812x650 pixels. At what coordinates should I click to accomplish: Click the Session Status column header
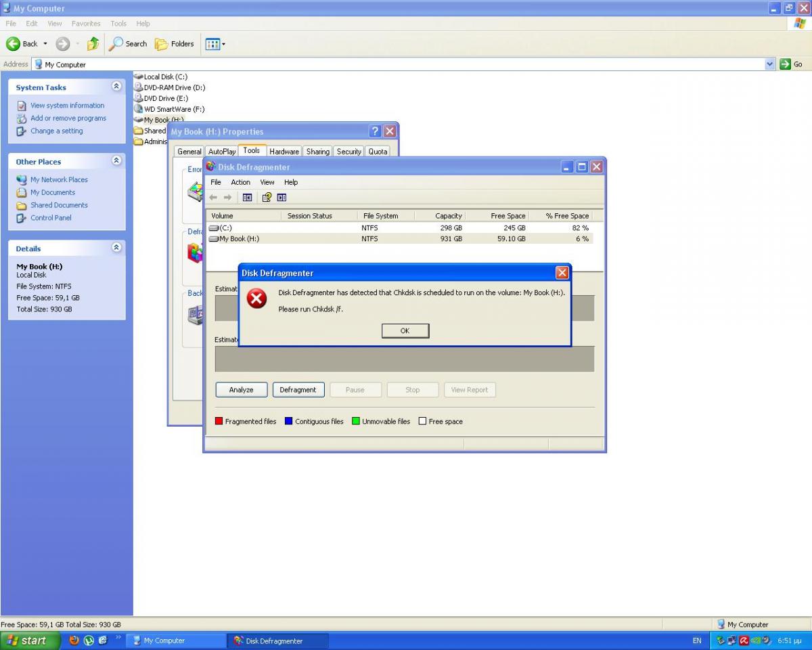click(x=319, y=216)
